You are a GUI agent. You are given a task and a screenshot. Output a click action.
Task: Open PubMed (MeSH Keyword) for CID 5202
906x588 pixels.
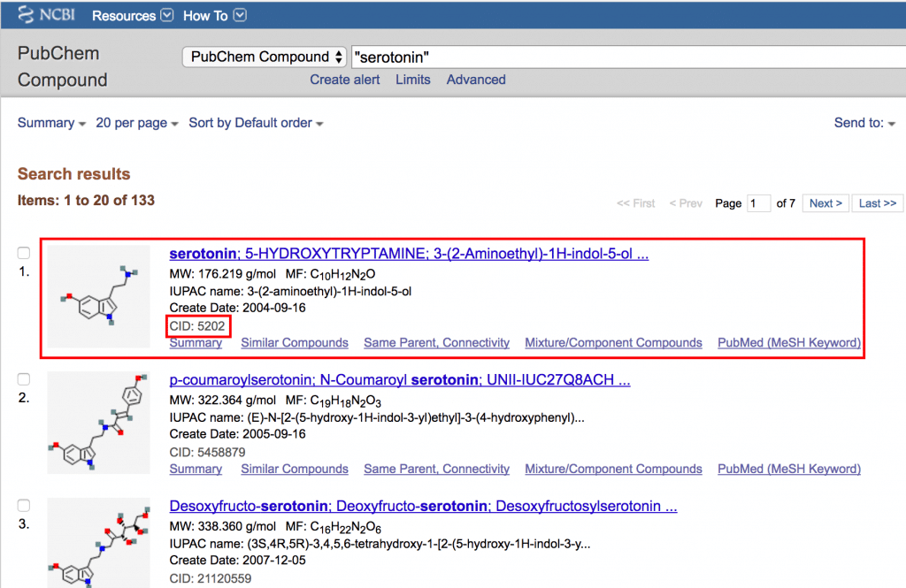click(x=789, y=343)
